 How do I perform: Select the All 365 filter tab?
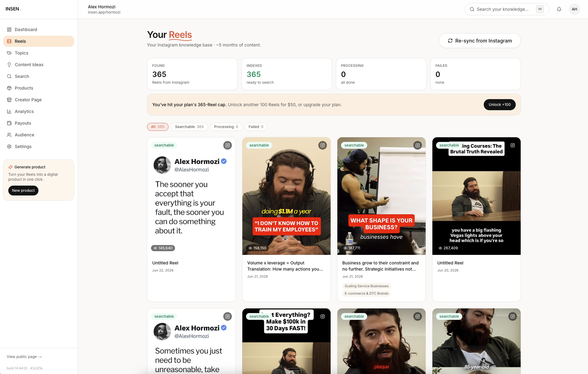tap(158, 127)
